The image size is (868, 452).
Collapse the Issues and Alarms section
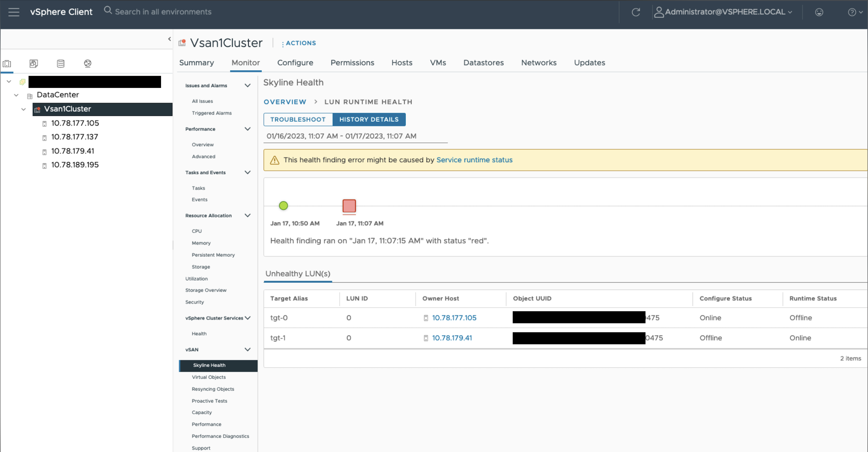pyautogui.click(x=247, y=86)
